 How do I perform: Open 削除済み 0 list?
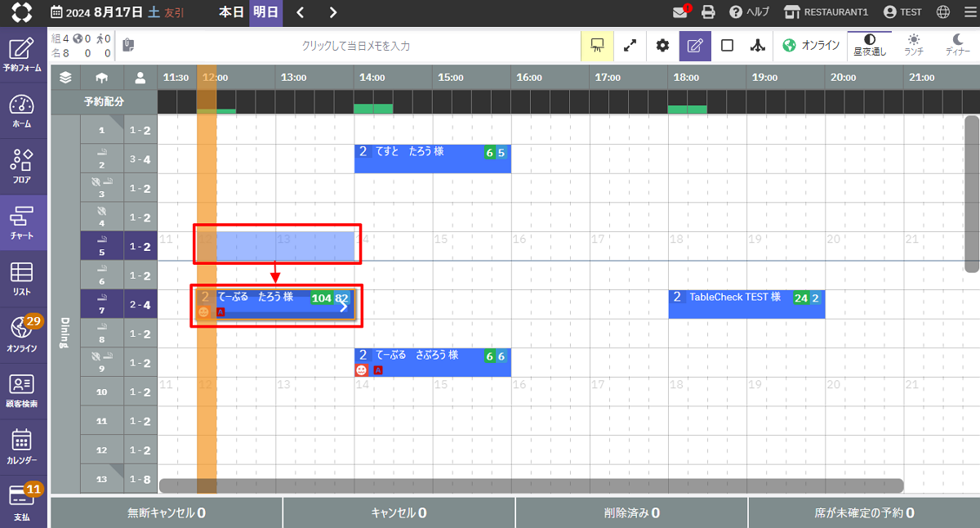[x=631, y=512]
